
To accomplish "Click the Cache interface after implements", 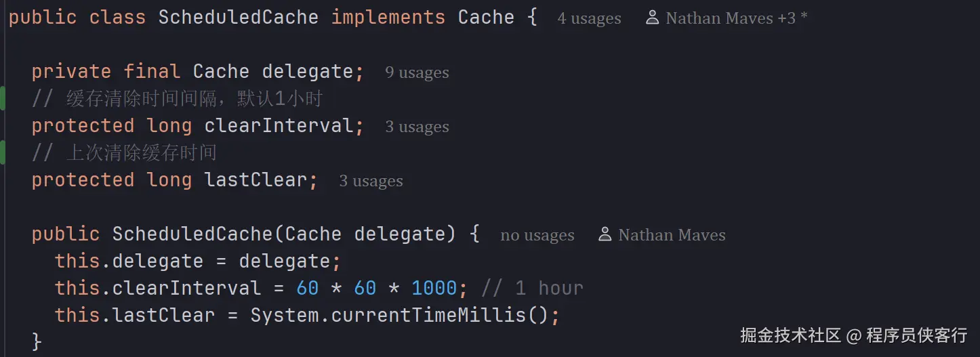I will click(x=486, y=18).
